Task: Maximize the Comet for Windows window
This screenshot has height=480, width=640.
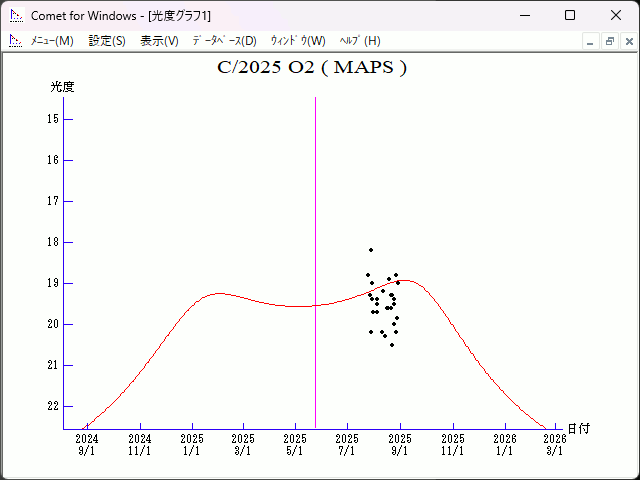Action: [x=570, y=15]
